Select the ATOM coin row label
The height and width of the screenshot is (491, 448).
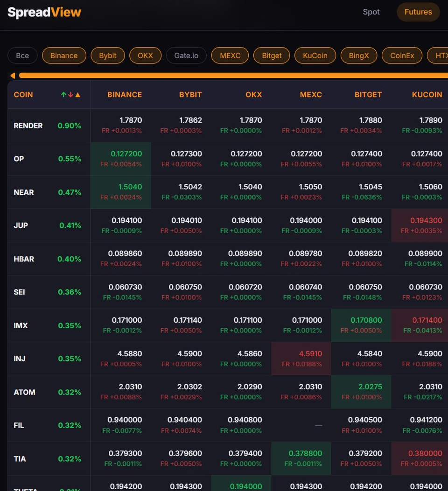click(24, 392)
